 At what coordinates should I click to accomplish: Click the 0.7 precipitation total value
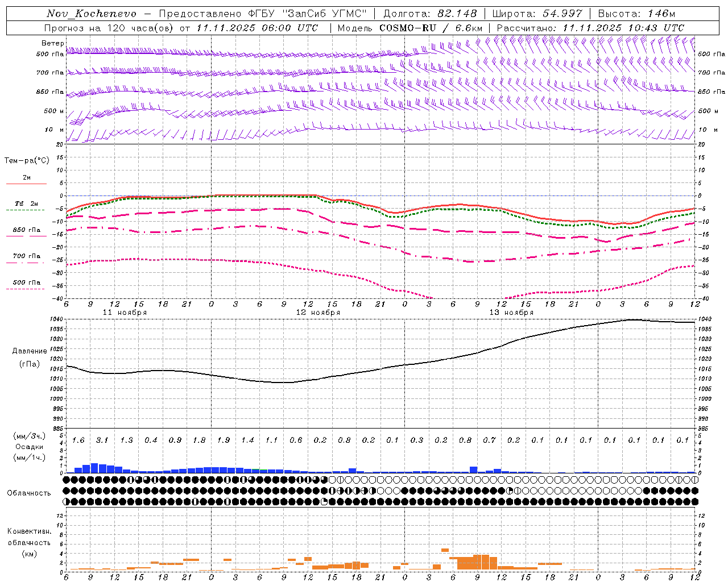(489, 440)
